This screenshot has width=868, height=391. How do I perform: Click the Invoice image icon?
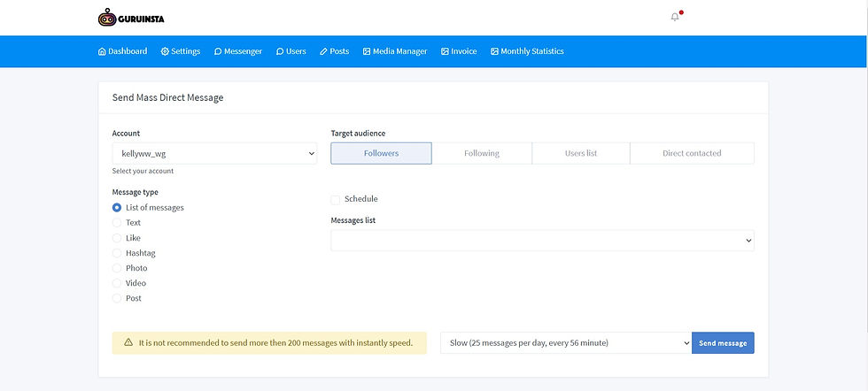(x=445, y=51)
